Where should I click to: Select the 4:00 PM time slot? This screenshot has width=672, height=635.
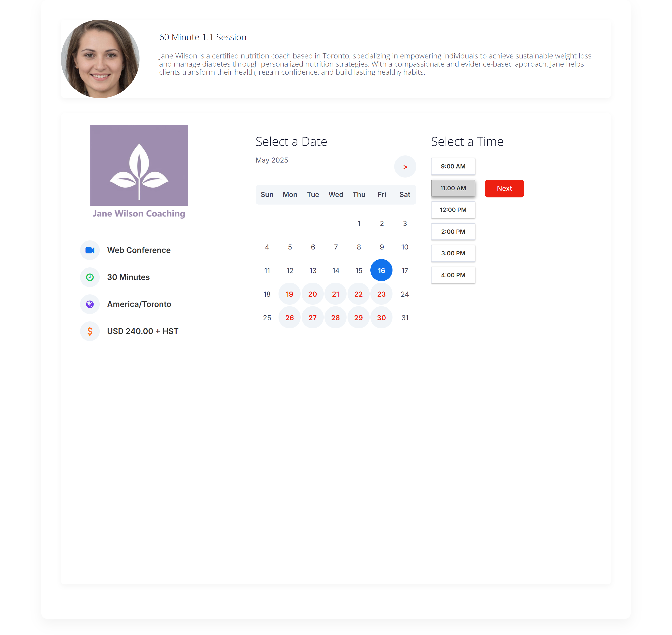point(453,275)
